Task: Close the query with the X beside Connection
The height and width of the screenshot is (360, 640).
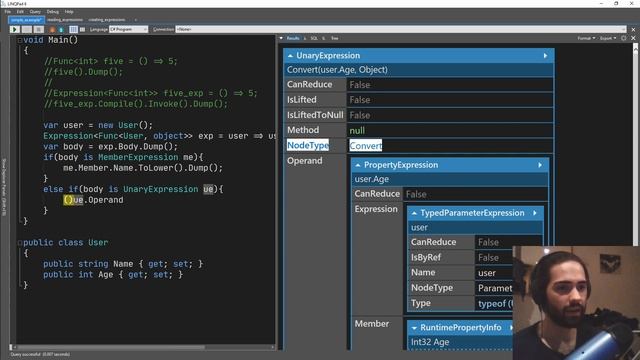Action: coord(633,29)
